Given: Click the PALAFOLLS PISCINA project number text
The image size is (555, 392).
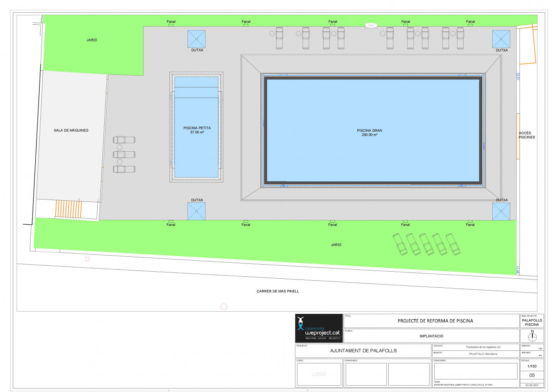Looking at the screenshot, I should tap(532, 322).
